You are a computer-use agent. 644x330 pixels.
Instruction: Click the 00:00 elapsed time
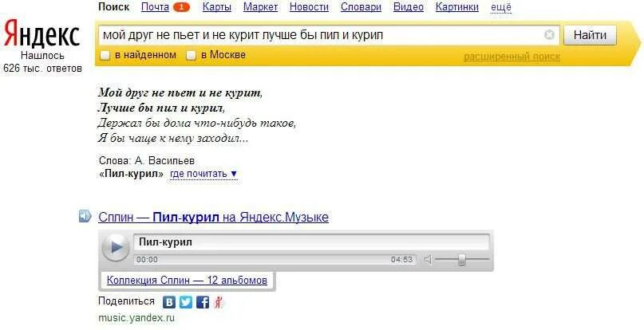point(147,259)
